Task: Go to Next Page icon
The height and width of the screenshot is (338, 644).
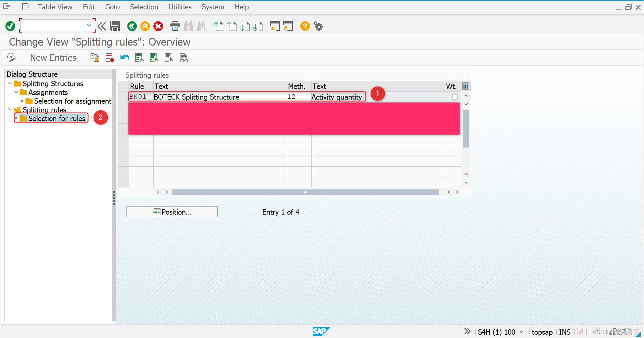Action: pos(245,26)
